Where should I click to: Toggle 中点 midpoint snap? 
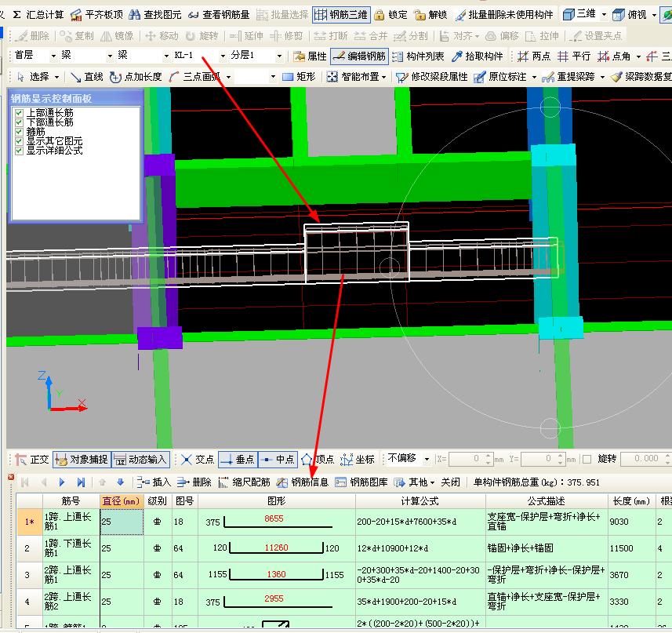tap(278, 460)
